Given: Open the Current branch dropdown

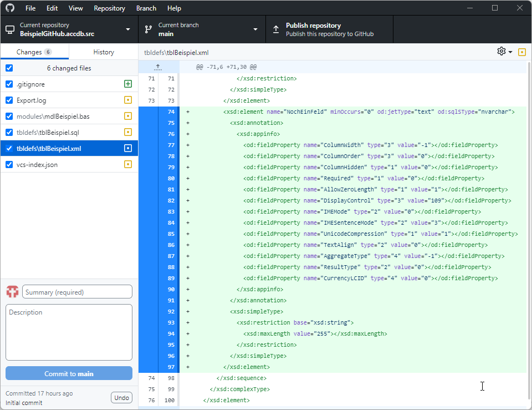Looking at the screenshot, I should 255,28.
